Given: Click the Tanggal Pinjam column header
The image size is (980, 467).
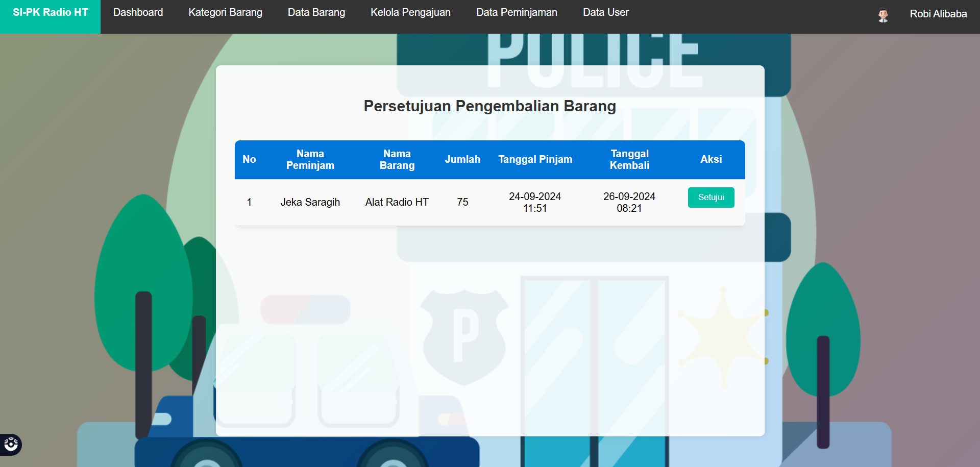Looking at the screenshot, I should point(535,159).
